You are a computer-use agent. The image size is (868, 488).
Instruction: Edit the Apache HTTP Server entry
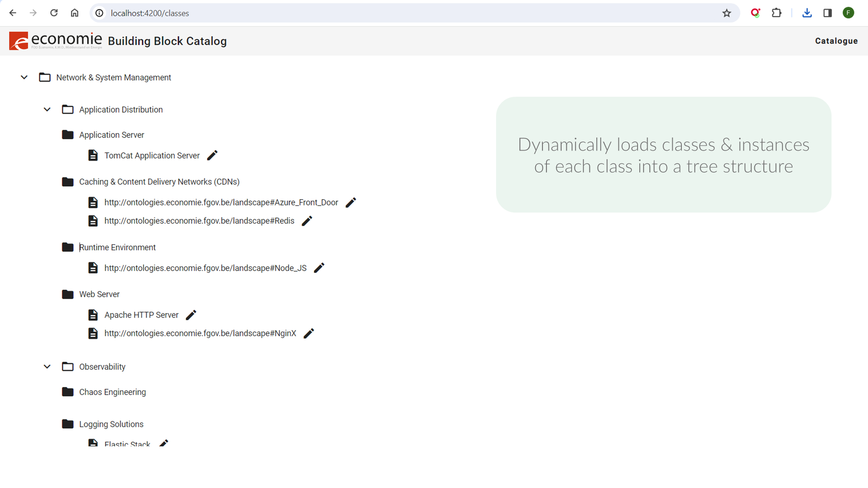[x=191, y=315]
